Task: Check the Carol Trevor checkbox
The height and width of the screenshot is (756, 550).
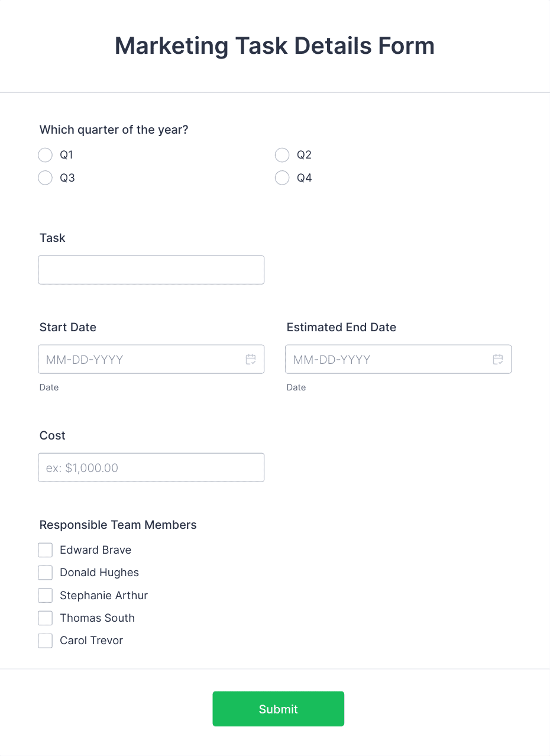Action: pyautogui.click(x=45, y=641)
